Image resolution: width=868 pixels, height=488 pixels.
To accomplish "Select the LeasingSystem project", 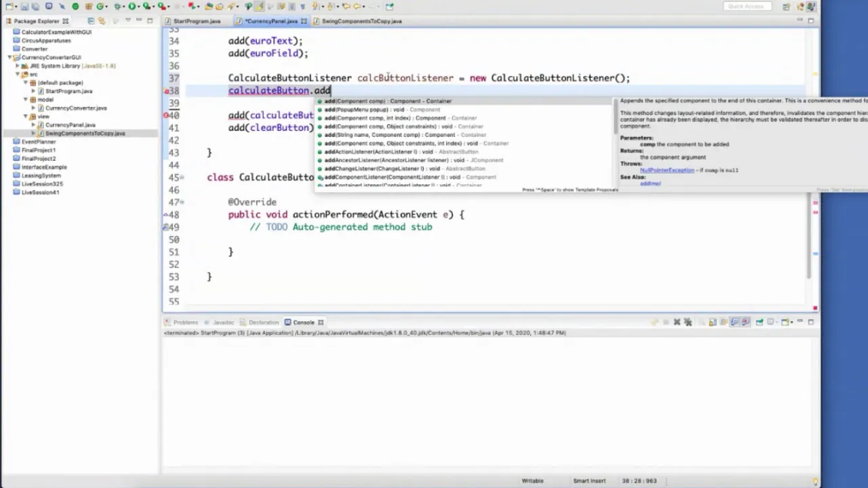I will (x=41, y=176).
